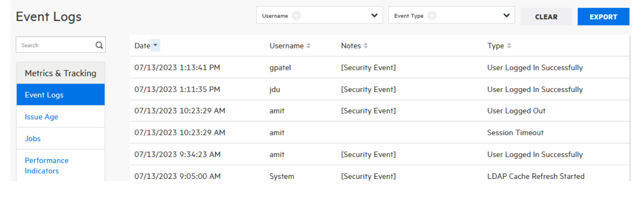Sort by Date column arrow
This screenshot has width=644, height=202.
[x=155, y=45]
